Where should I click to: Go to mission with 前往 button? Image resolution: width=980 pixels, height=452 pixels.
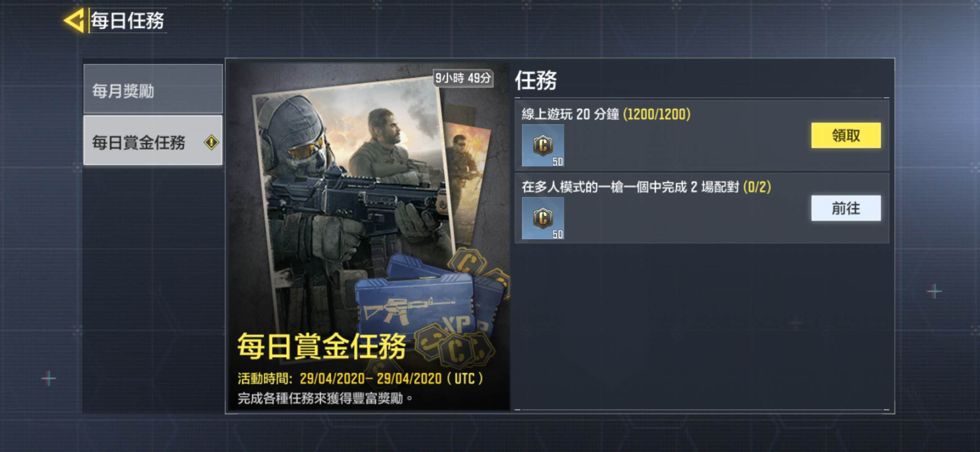pos(846,208)
